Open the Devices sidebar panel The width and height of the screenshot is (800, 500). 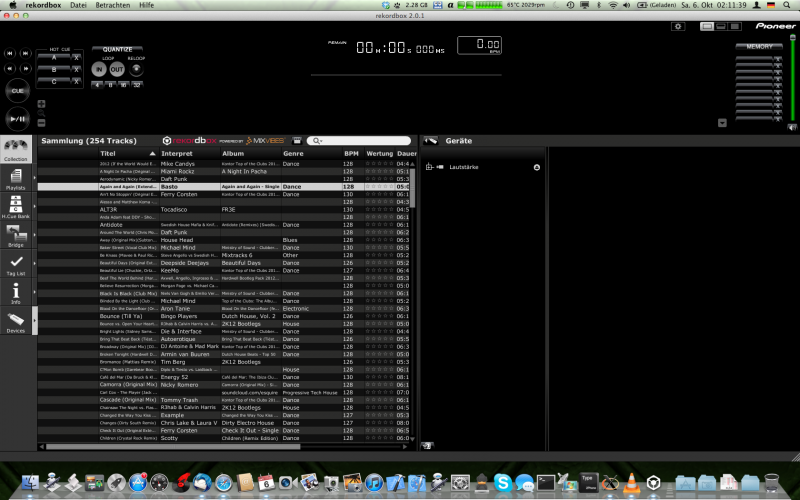tap(16, 321)
